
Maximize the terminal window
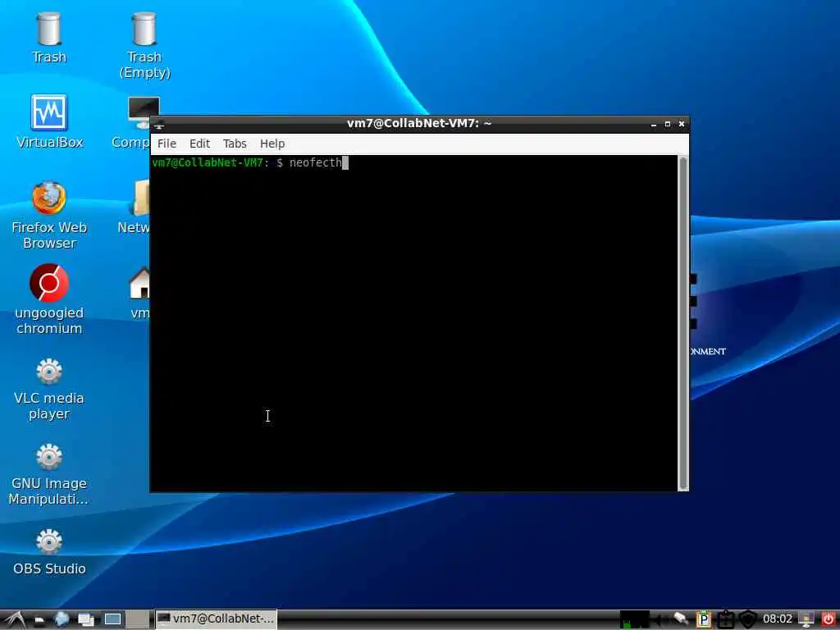[668, 124]
